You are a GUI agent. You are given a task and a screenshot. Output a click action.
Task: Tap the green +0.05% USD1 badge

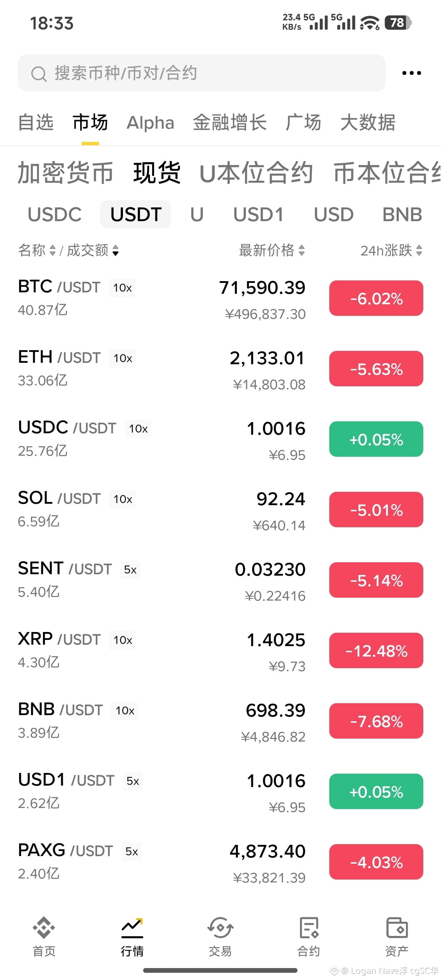[376, 791]
